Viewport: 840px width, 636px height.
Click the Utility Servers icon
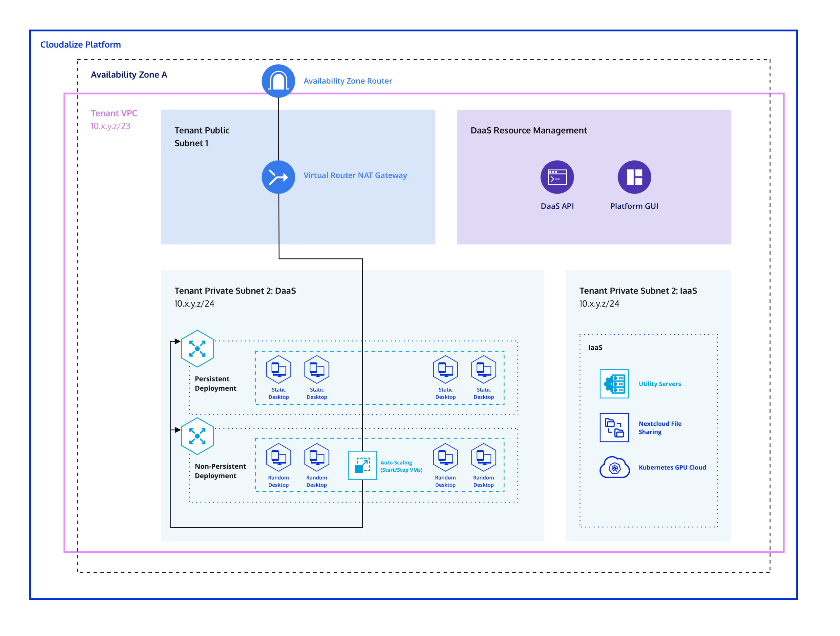point(614,383)
